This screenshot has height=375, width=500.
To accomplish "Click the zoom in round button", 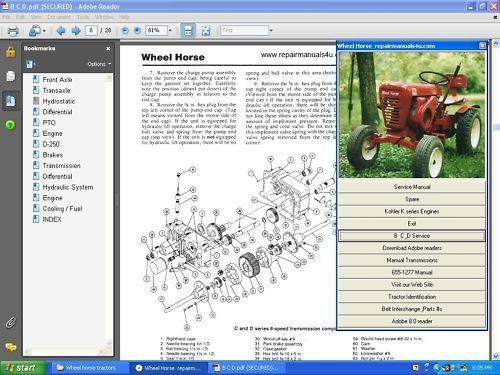I will [137, 31].
